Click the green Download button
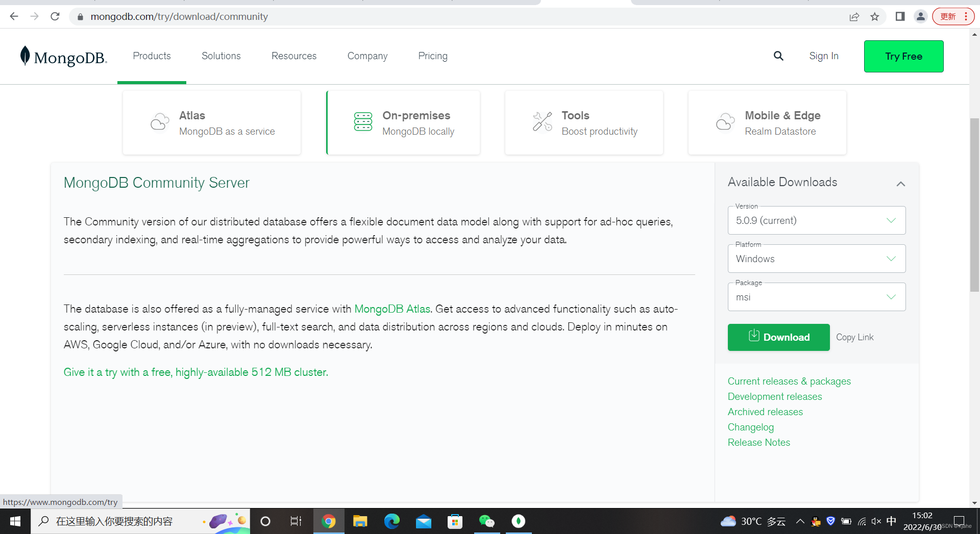 point(779,337)
